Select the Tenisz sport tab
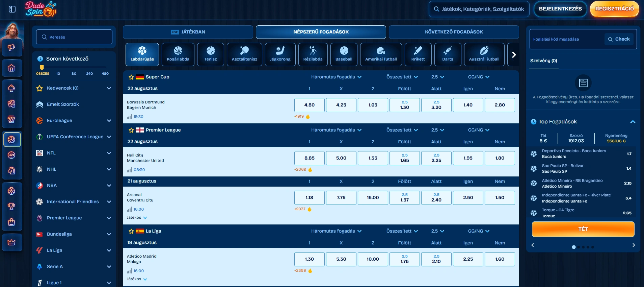This screenshot has height=287, width=644. point(211,54)
